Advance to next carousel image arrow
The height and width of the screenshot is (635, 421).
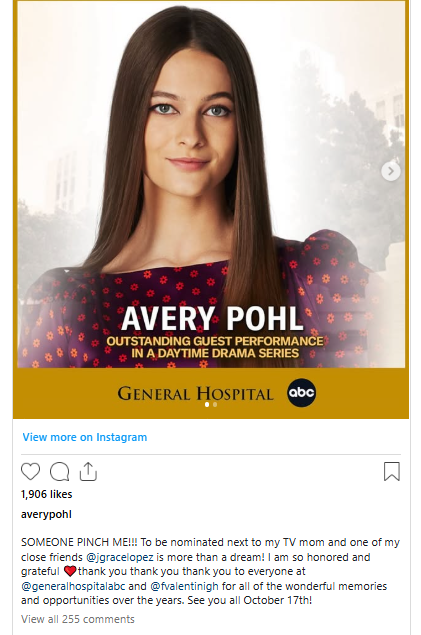[x=391, y=171]
